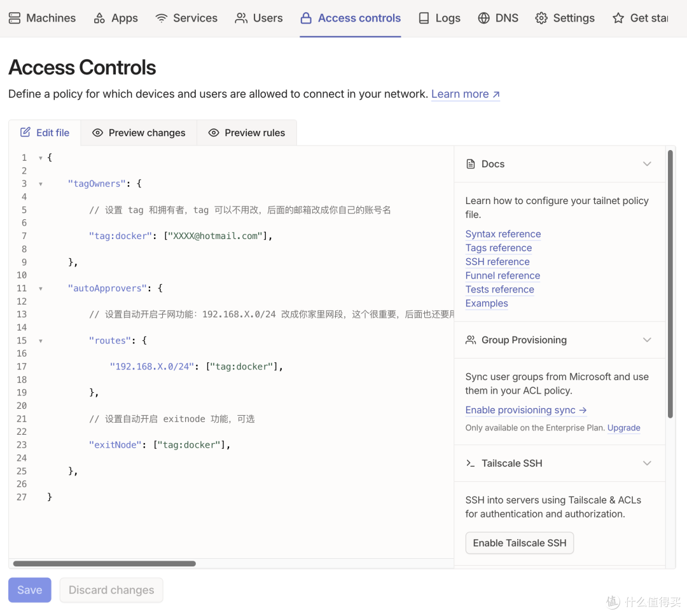The height and width of the screenshot is (616, 687).
Task: Click the Logs book icon
Action: pyautogui.click(x=424, y=18)
